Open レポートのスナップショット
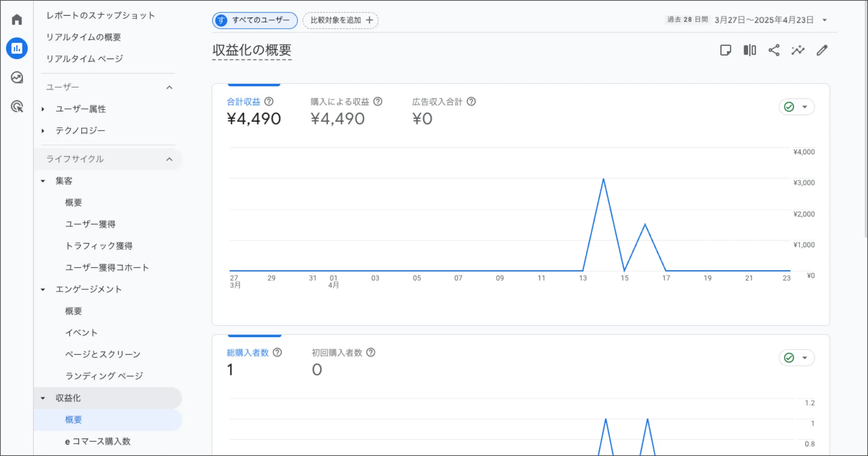The width and height of the screenshot is (868, 456). 101,16
